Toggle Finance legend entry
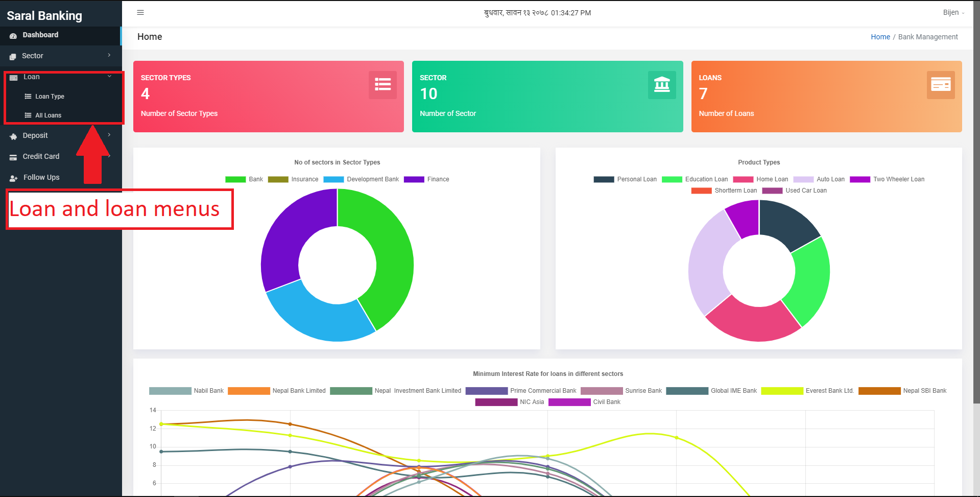 (426, 179)
